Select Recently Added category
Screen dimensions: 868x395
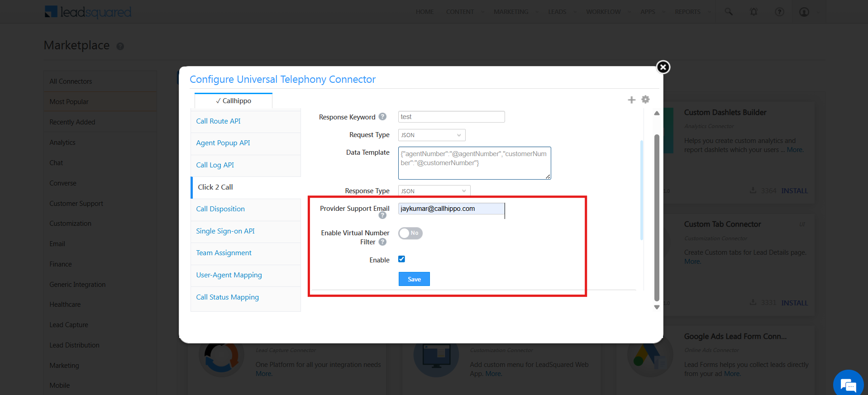(x=100, y=122)
